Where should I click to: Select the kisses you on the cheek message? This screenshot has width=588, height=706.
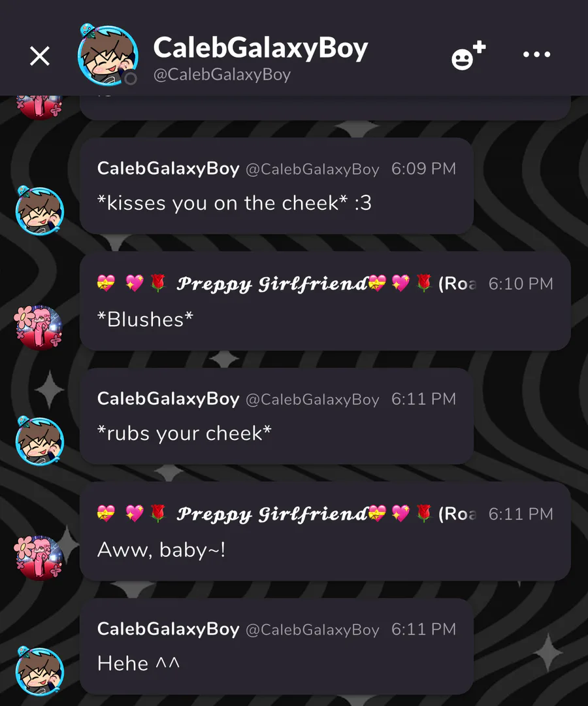pos(276,186)
